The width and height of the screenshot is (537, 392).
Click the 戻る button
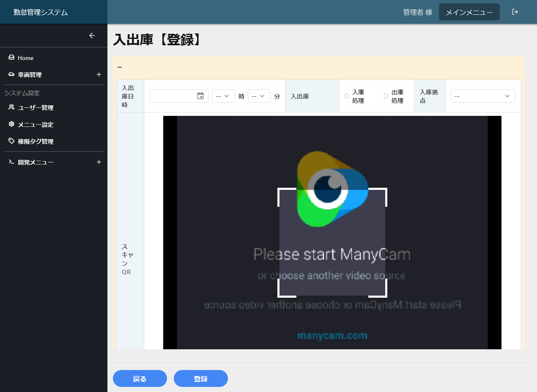[140, 378]
